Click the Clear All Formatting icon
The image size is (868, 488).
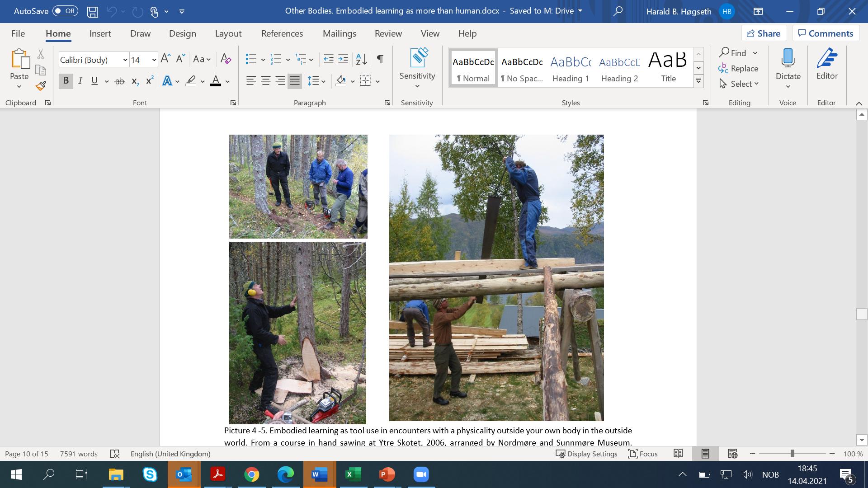point(226,59)
